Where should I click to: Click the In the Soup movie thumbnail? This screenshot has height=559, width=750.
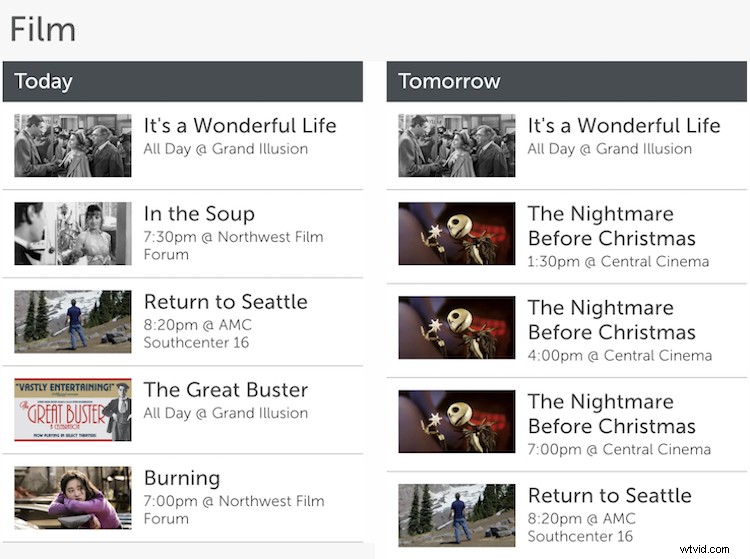(x=72, y=234)
